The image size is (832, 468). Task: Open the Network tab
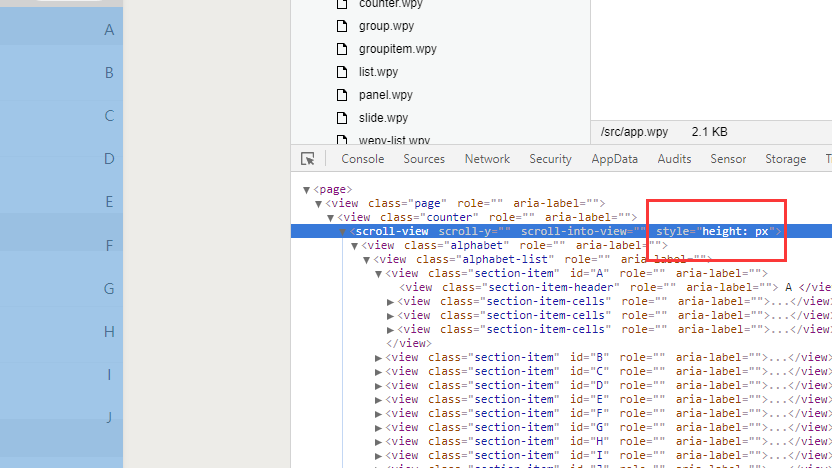tap(487, 159)
